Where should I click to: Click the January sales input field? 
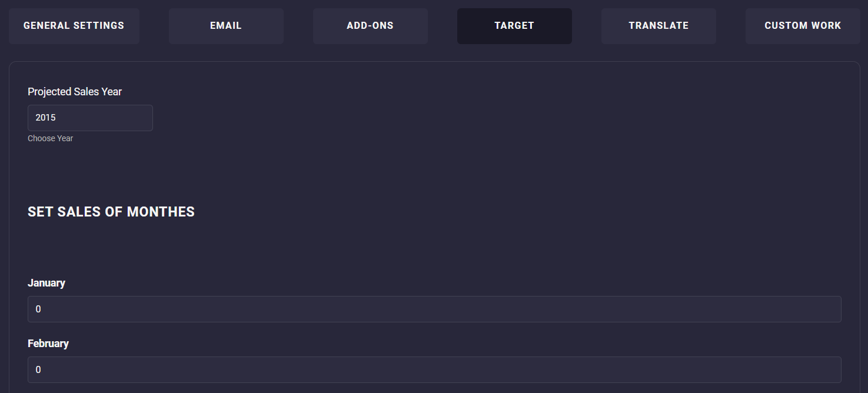(x=434, y=309)
